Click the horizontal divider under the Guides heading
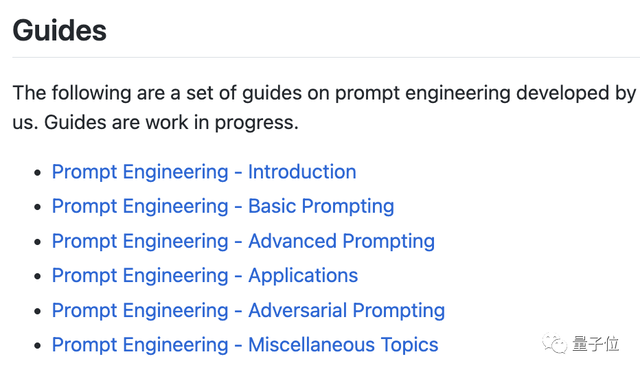640x372 pixels. click(x=326, y=58)
